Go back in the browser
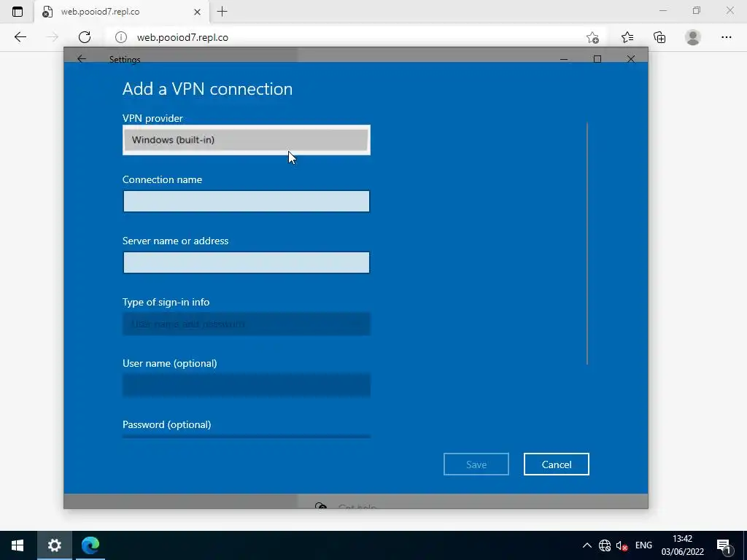The height and width of the screenshot is (560, 747). point(20,37)
